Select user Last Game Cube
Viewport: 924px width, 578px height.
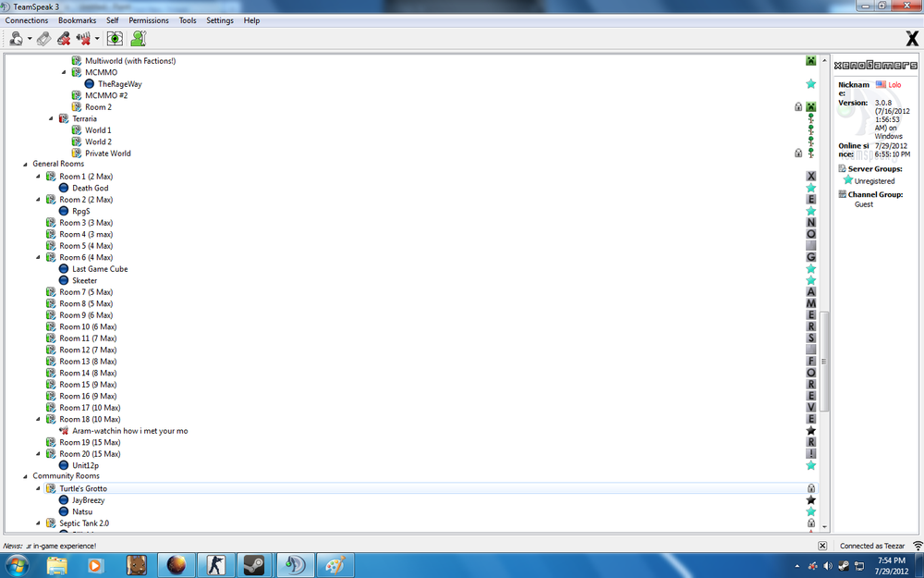[100, 269]
